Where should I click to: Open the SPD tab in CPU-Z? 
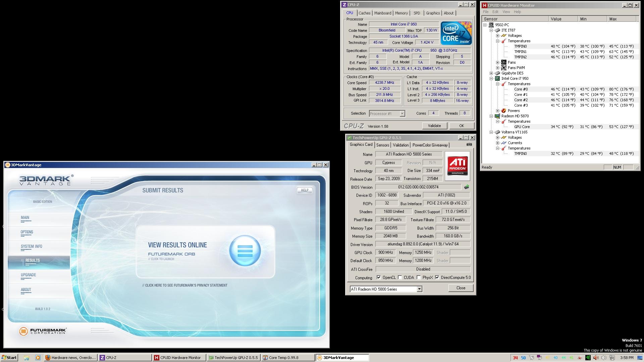[x=417, y=13]
